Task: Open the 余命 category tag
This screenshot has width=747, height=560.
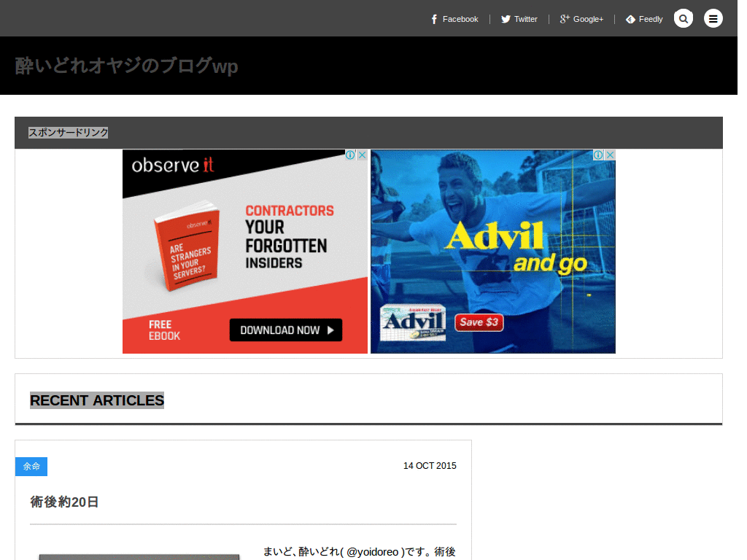Action: click(31, 467)
